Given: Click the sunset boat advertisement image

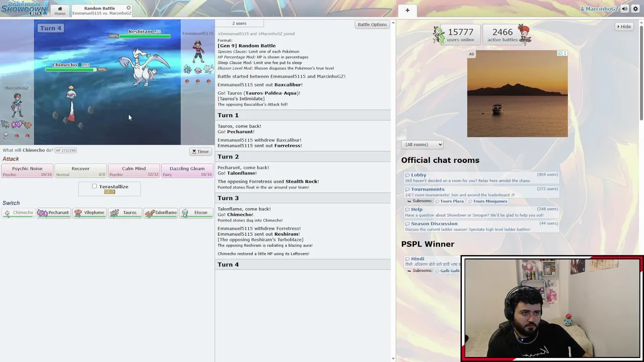Looking at the screenshot, I should (x=517, y=94).
